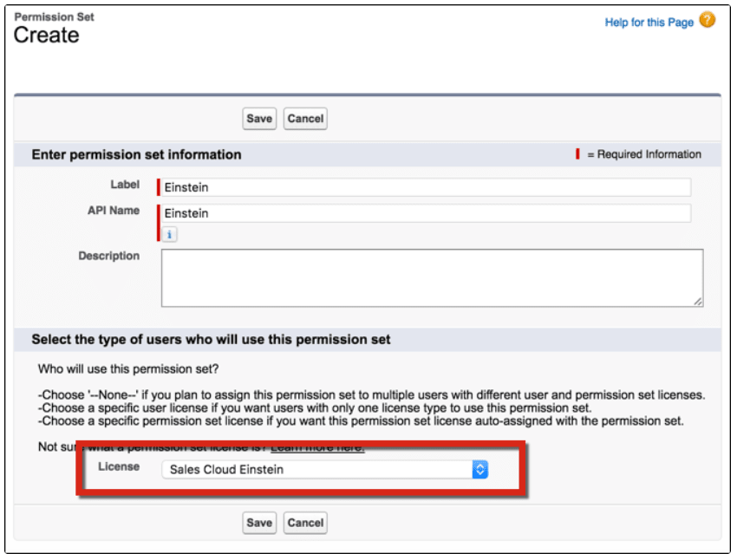Click the orange help question mark icon
The height and width of the screenshot is (560, 737).
[x=707, y=20]
